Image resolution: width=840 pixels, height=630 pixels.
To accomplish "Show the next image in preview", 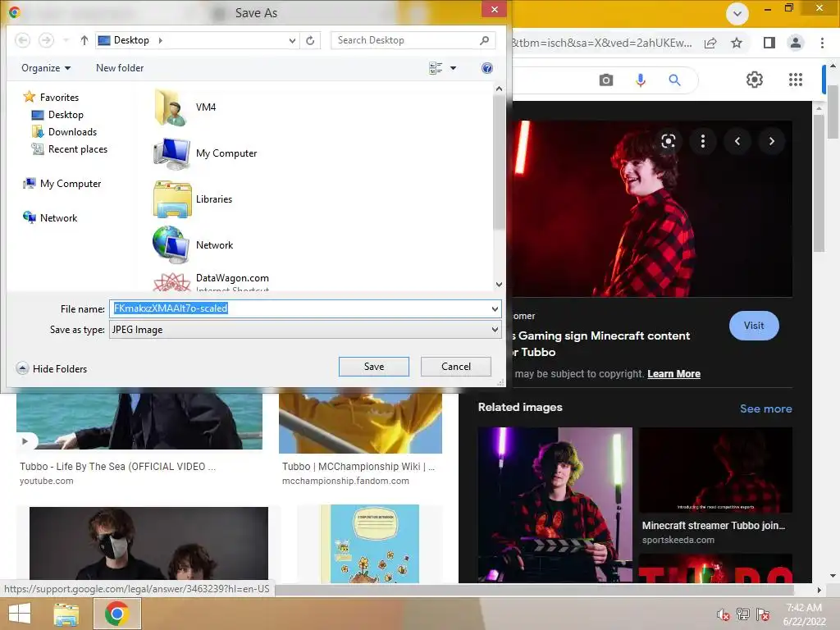I will (x=771, y=141).
